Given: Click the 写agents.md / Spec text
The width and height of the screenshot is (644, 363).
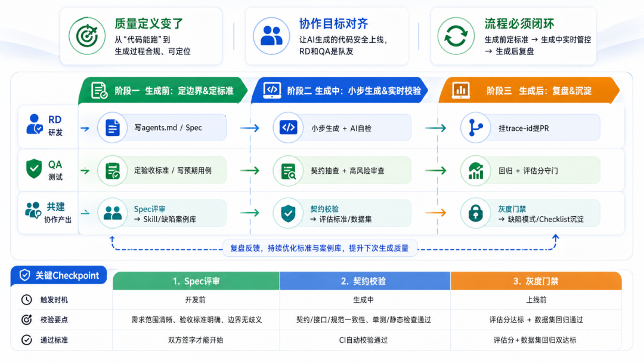Looking at the screenshot, I should 168,128.
